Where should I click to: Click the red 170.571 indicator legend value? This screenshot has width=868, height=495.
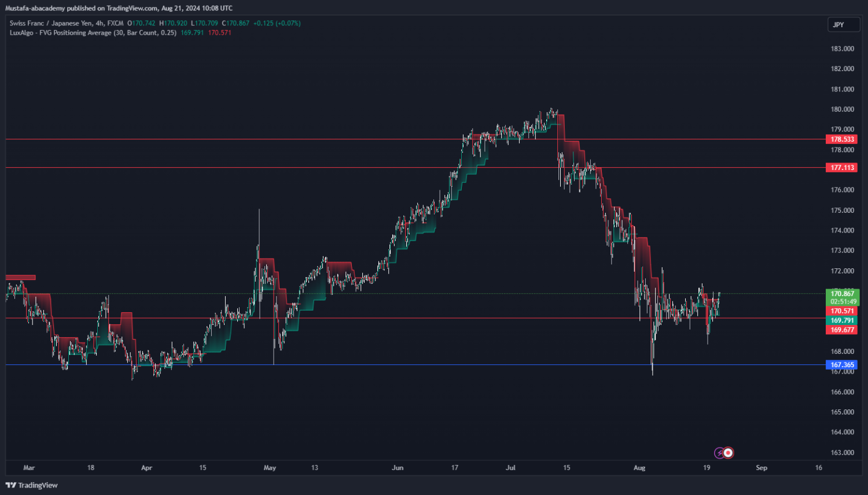220,33
